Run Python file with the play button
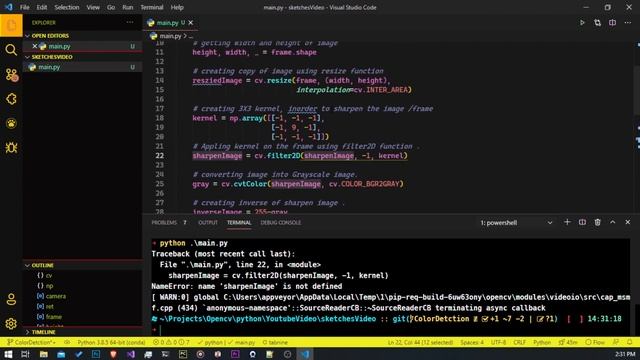 click(582, 23)
